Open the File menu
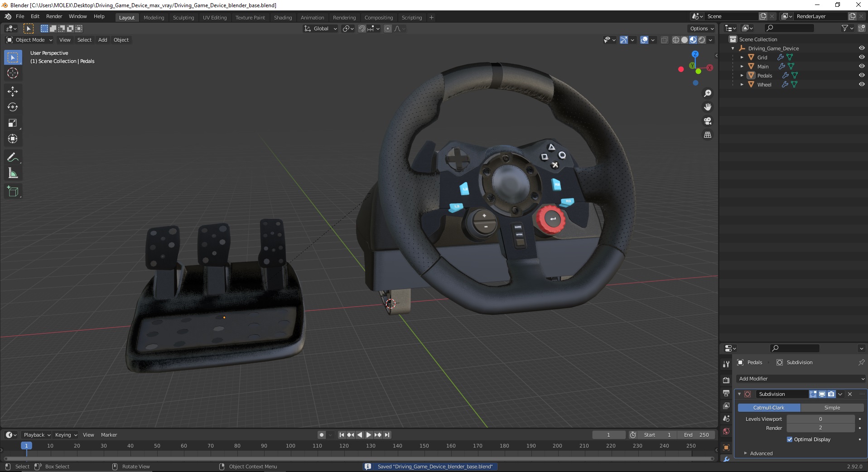Image resolution: width=868 pixels, height=472 pixels. [x=20, y=16]
